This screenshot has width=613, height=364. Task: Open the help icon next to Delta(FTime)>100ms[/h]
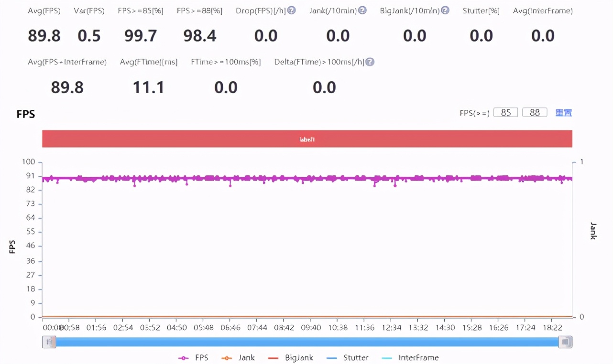tap(370, 62)
